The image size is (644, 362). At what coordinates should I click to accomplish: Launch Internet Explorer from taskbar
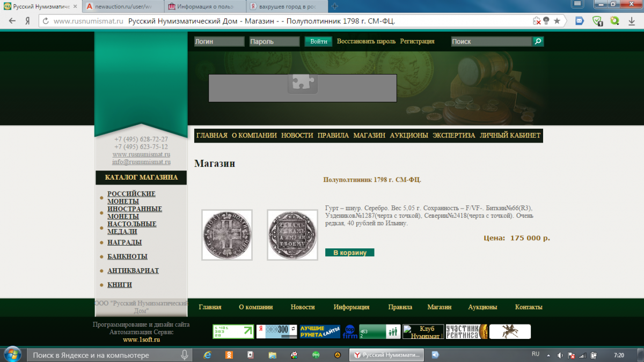(x=207, y=355)
